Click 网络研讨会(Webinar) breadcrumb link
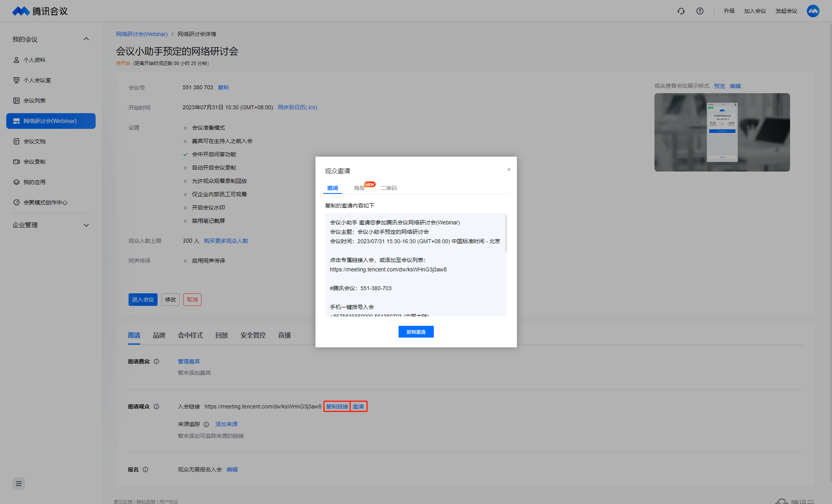832x504 pixels. coord(142,34)
